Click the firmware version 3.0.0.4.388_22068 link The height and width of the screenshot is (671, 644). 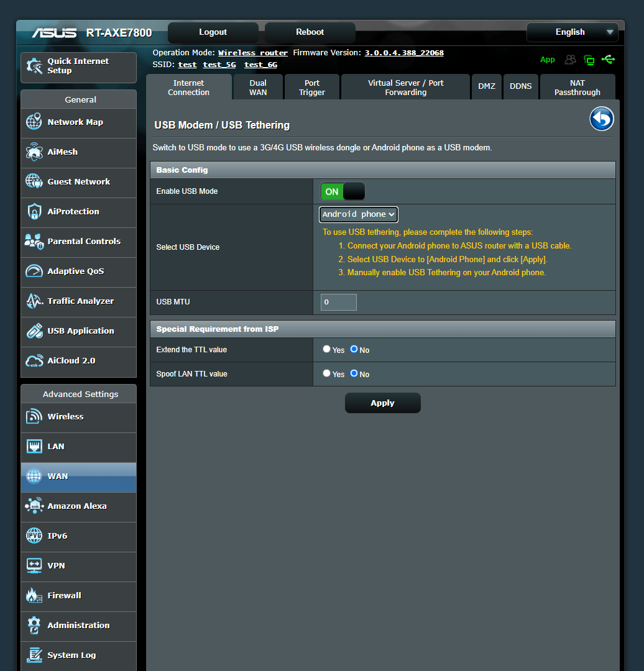(x=404, y=53)
